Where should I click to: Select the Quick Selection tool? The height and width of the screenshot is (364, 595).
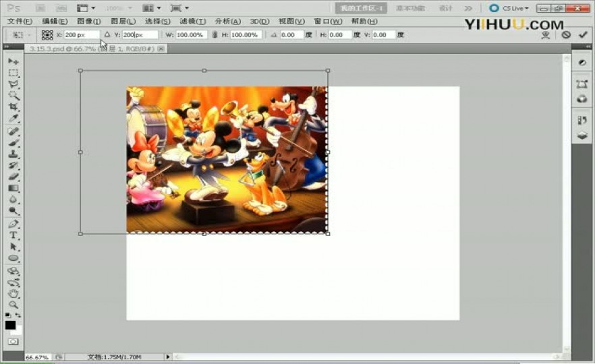click(13, 96)
